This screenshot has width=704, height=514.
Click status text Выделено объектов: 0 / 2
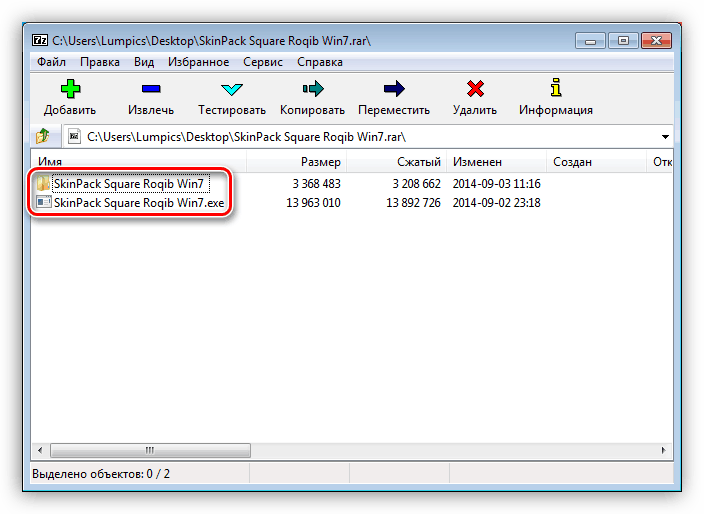pyautogui.click(x=101, y=474)
